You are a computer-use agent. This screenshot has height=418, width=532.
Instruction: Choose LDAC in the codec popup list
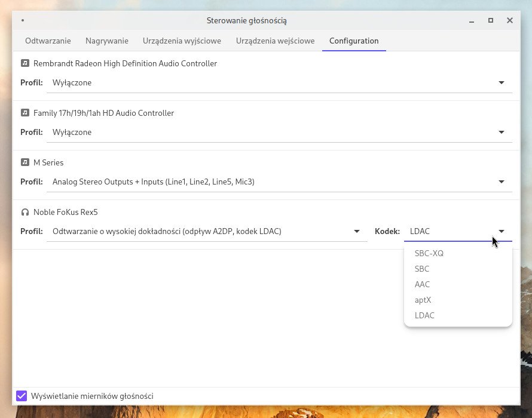(x=458, y=315)
